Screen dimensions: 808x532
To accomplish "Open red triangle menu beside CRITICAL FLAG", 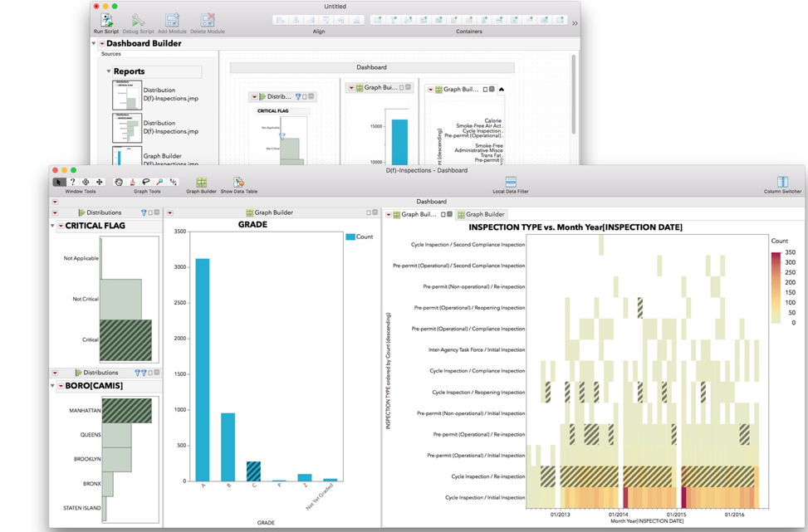I will point(61,226).
